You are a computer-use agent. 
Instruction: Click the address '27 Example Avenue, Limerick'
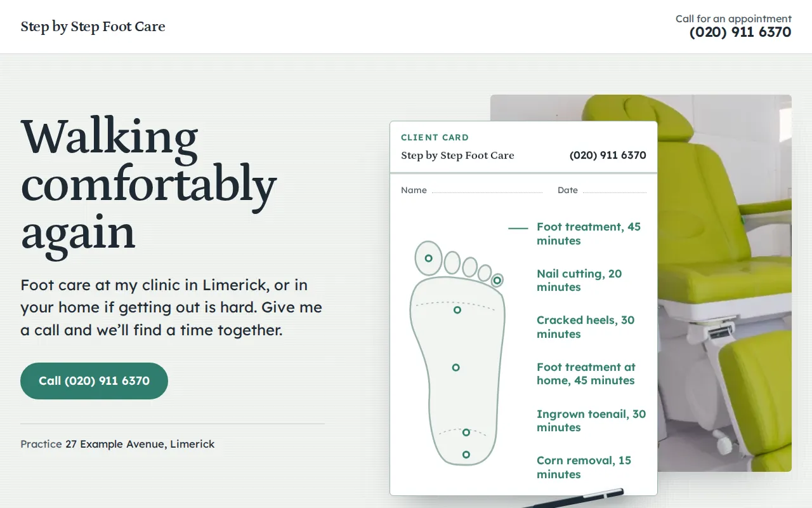click(140, 444)
